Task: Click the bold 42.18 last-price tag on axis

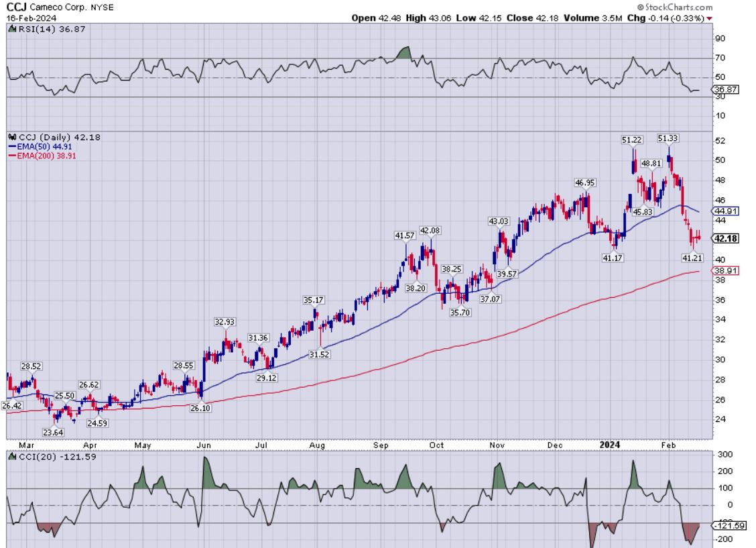Action: coord(726,239)
